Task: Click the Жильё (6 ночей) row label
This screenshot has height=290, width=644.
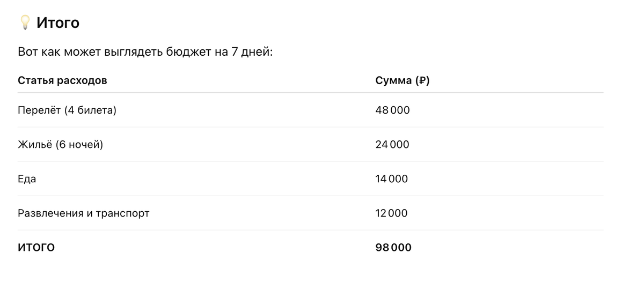Action: [60, 144]
